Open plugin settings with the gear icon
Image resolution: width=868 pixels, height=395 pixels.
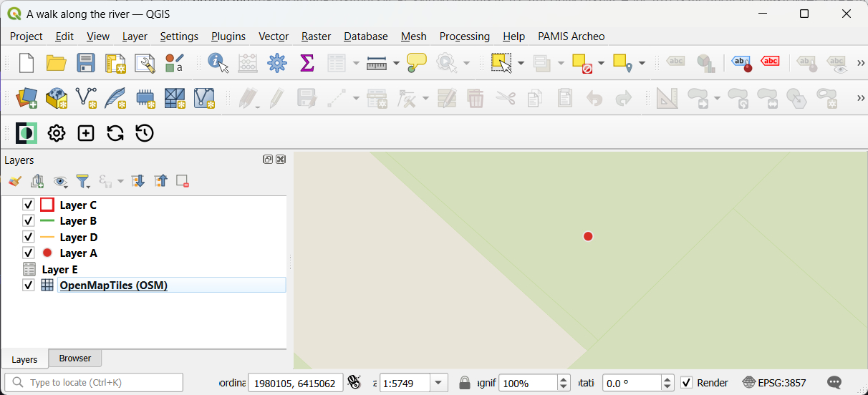[57, 133]
